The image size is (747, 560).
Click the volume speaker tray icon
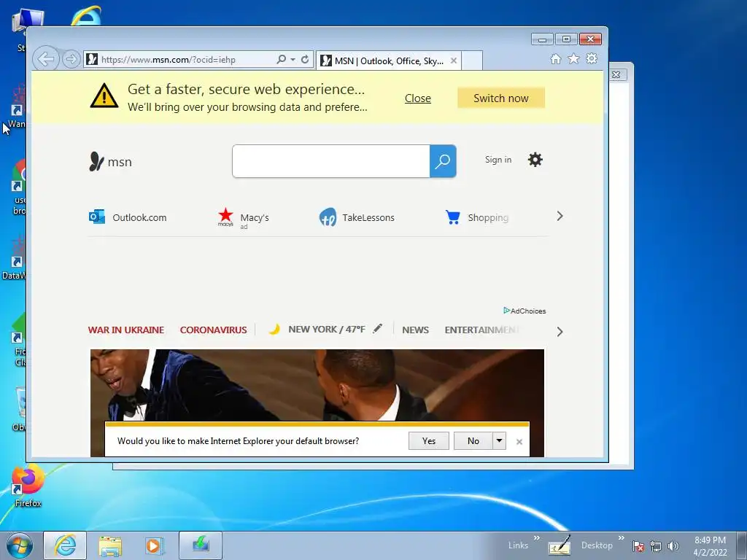coord(673,546)
